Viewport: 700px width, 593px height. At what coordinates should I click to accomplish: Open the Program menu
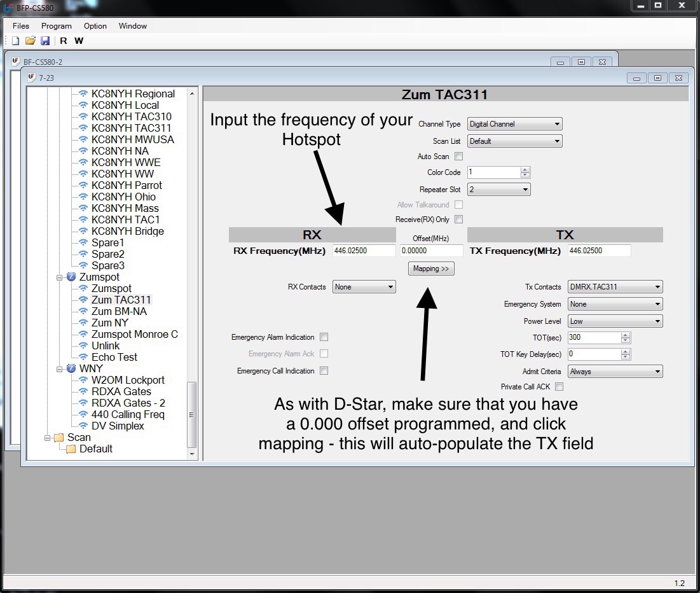click(x=57, y=26)
